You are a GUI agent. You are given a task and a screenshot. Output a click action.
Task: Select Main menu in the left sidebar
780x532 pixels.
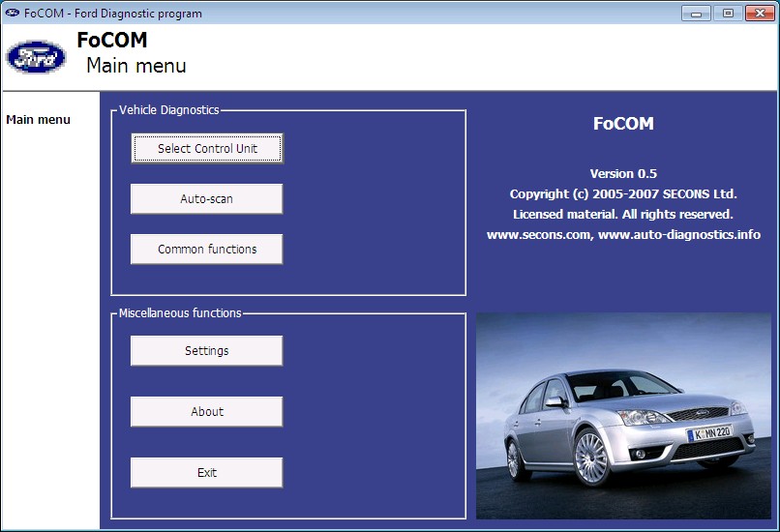[39, 119]
